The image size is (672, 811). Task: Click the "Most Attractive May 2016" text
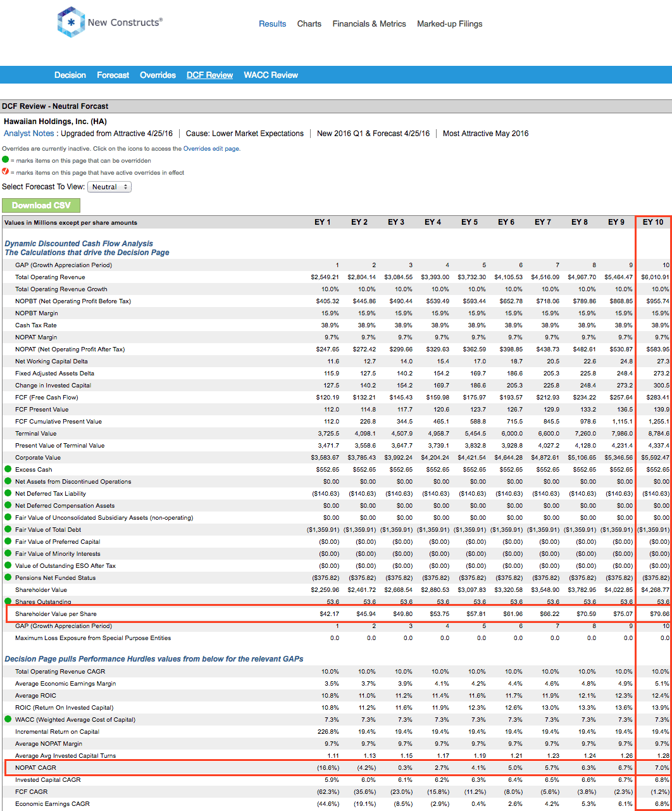(485, 134)
